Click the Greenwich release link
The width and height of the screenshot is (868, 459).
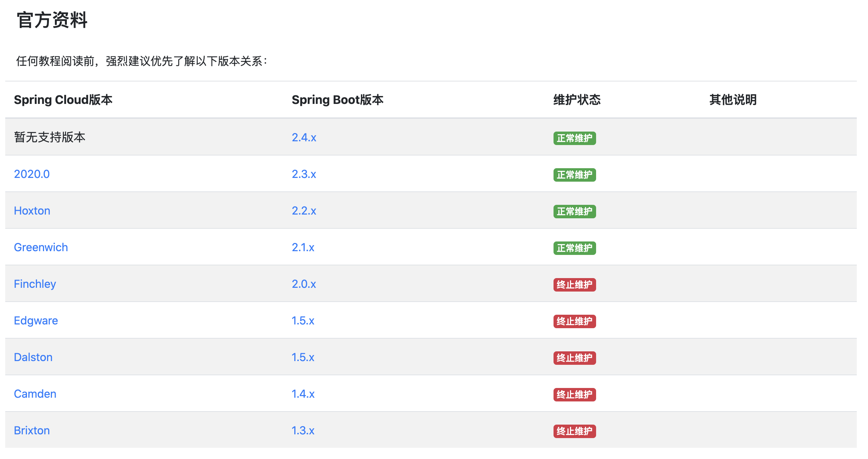point(41,247)
